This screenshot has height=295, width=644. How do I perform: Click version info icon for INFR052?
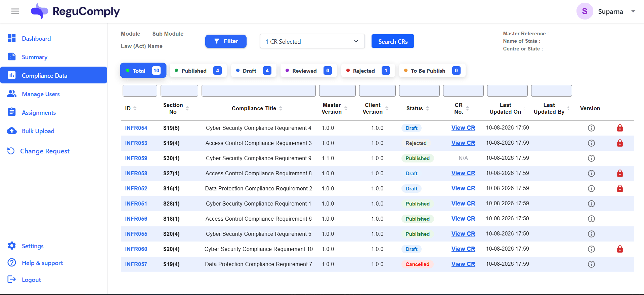click(x=591, y=188)
